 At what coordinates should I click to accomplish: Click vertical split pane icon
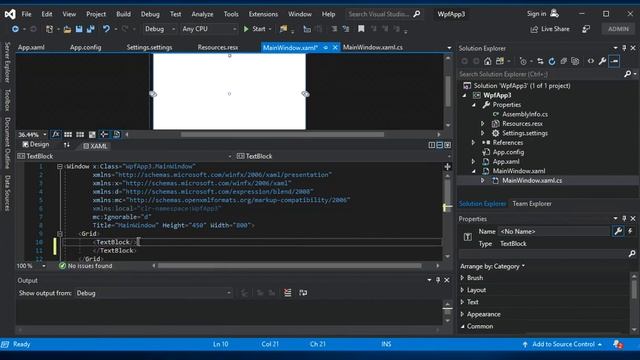click(x=432, y=145)
